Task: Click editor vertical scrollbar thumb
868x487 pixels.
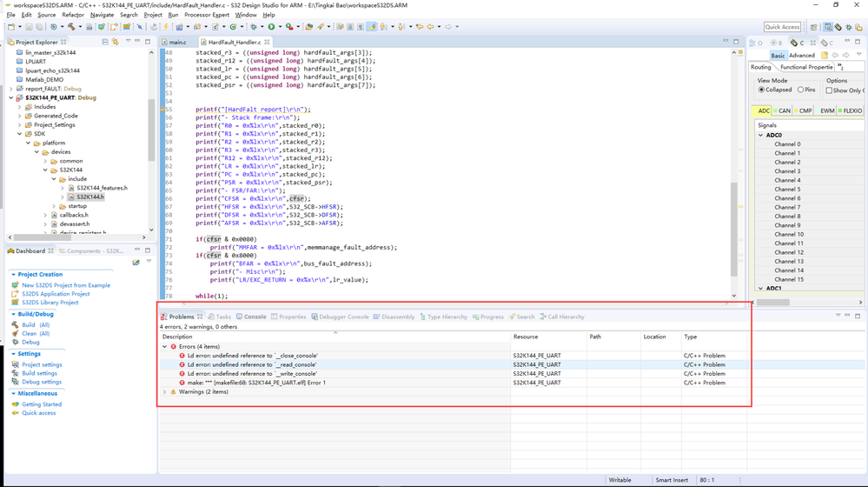Action: click(734, 230)
